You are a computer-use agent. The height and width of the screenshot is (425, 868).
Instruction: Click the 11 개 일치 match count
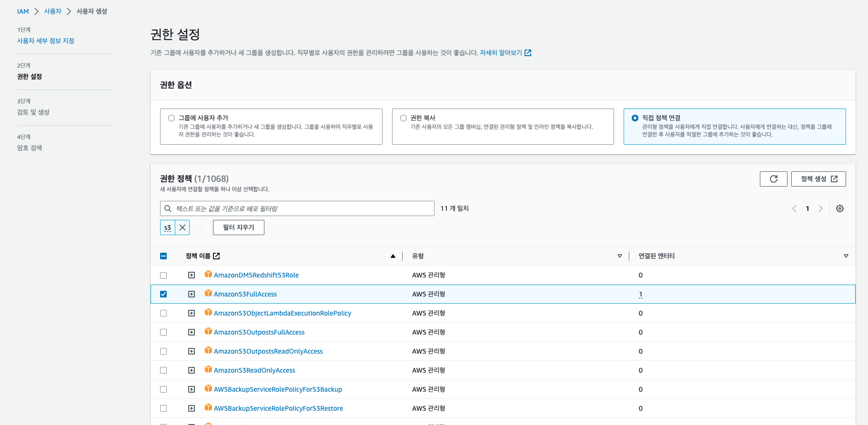click(454, 208)
